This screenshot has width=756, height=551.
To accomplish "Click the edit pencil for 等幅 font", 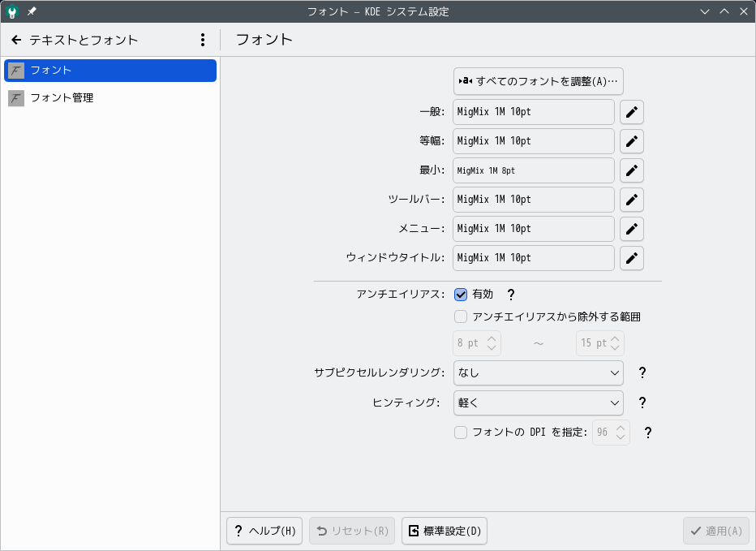I will pos(632,141).
